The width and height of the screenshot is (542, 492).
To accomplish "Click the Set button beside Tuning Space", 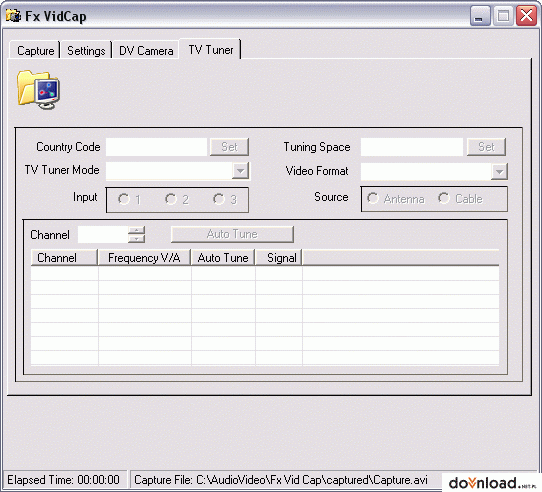I will [486, 147].
